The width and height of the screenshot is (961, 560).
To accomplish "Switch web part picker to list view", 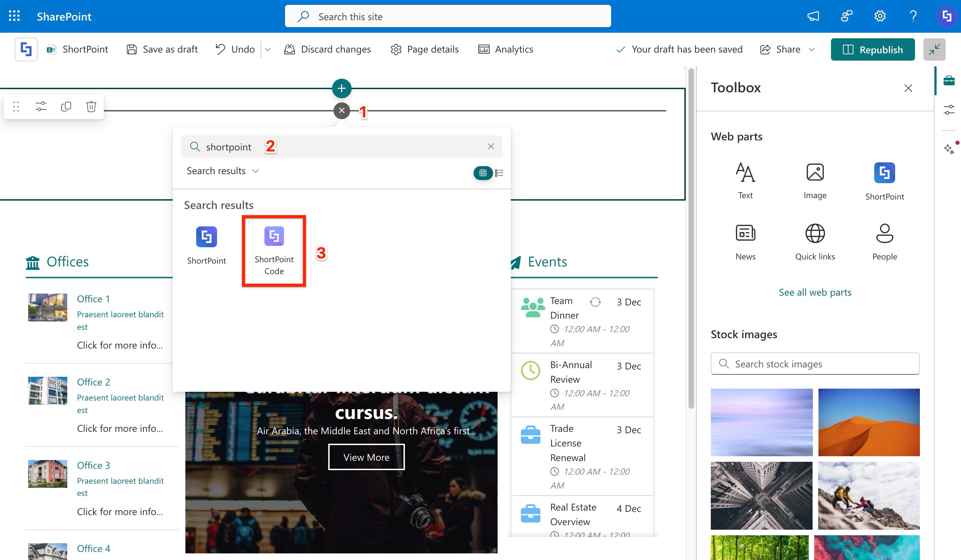I will click(x=499, y=173).
